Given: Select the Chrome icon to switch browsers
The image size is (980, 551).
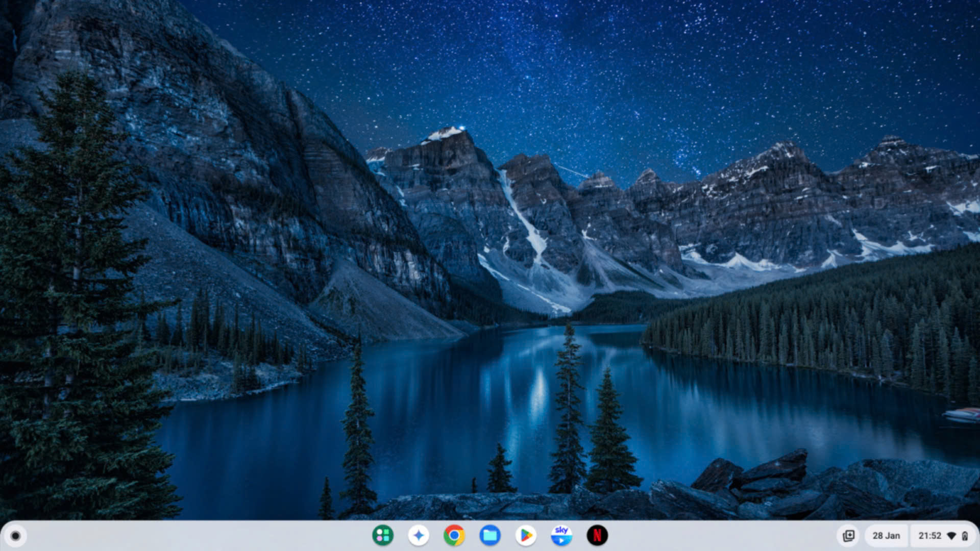Looking at the screenshot, I should 454,535.
